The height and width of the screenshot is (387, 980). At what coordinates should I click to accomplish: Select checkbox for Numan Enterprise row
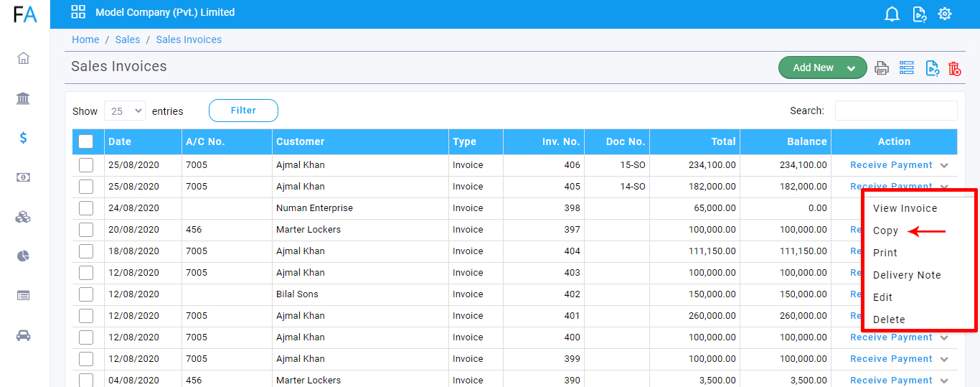[x=86, y=208]
